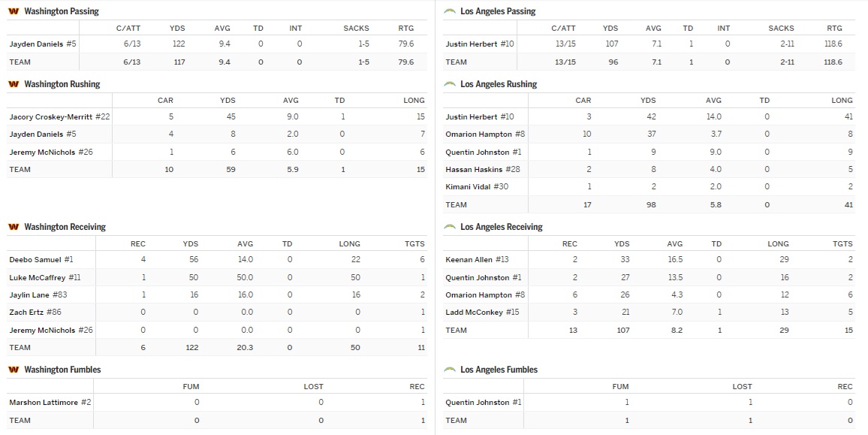Click Washington logo beside Rushing heading

coord(14,84)
